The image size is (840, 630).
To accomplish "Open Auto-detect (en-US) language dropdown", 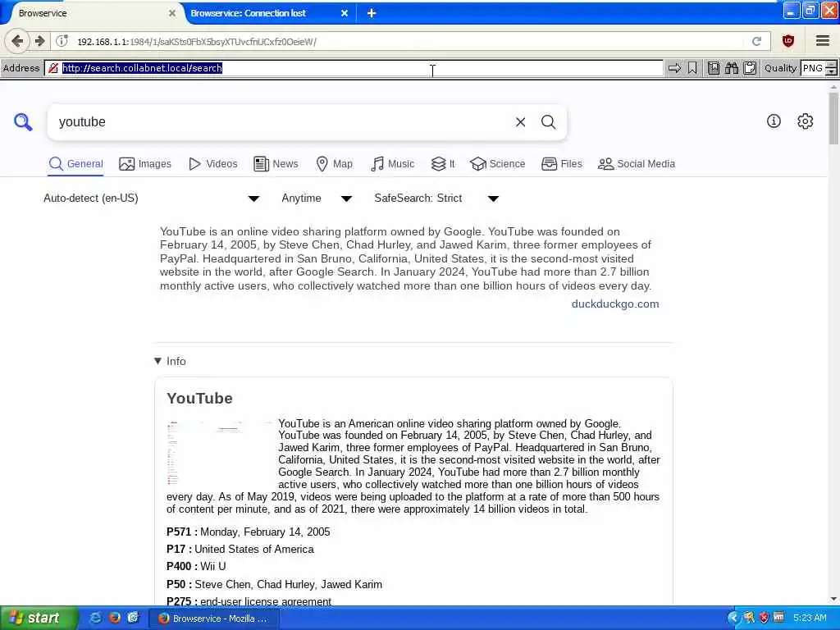I will point(152,199).
